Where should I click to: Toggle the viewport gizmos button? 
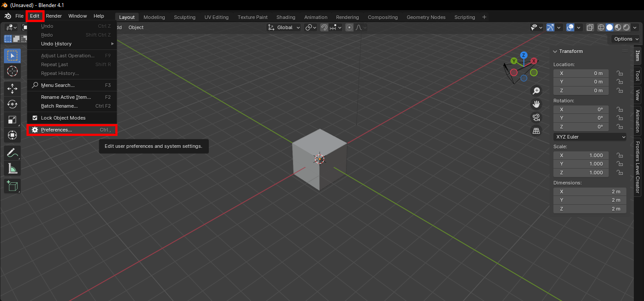pos(550,27)
